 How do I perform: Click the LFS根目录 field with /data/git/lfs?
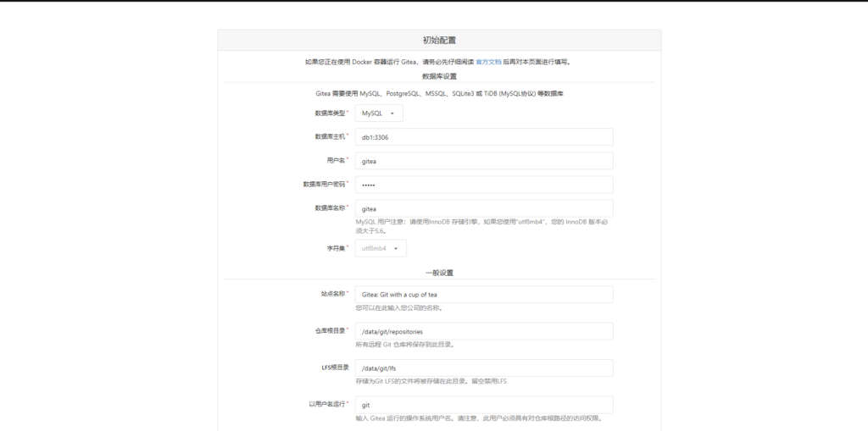pos(483,367)
